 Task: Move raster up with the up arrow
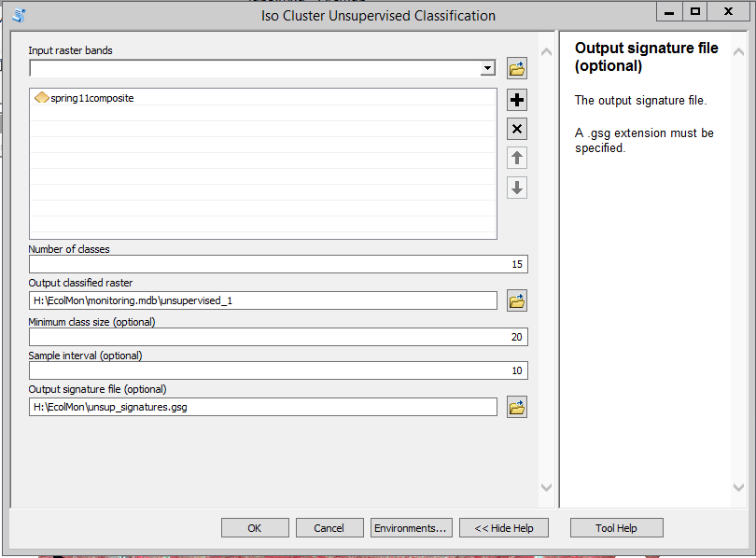(x=517, y=158)
